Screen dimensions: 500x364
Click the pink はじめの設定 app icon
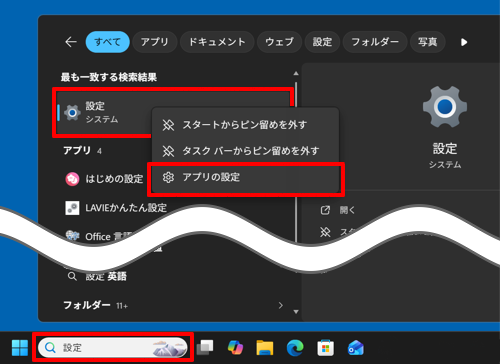(72, 179)
